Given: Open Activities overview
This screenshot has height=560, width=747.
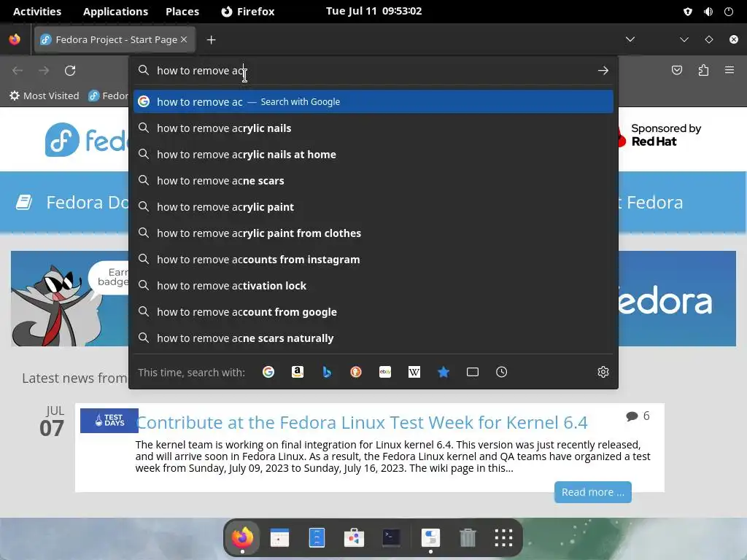Looking at the screenshot, I should [x=37, y=12].
